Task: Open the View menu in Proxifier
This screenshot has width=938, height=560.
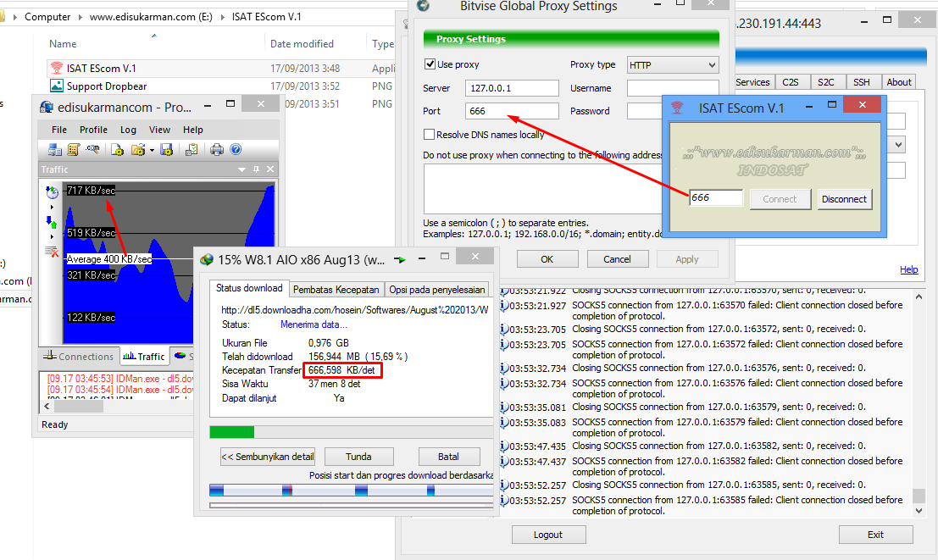Action: (x=159, y=130)
